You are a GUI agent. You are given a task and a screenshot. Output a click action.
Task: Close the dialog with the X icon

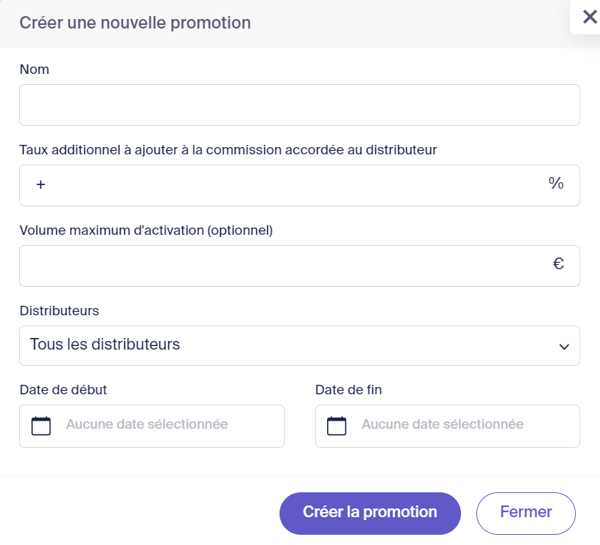point(589,17)
